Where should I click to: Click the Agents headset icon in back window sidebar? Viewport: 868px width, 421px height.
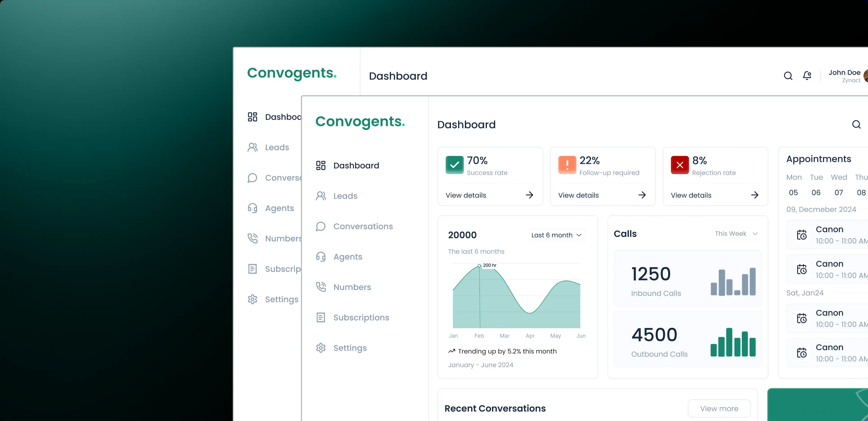(252, 208)
